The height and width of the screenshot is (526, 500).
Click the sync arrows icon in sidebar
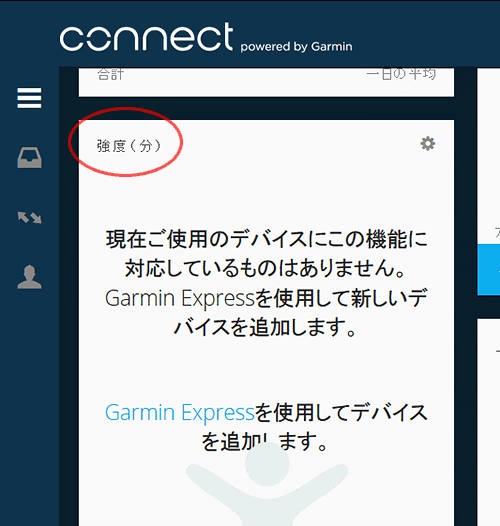30,217
